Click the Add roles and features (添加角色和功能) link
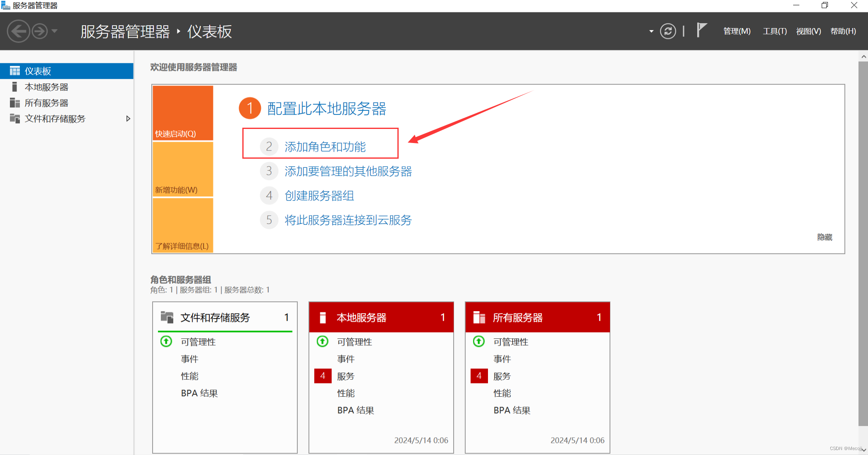The image size is (868, 455). tap(325, 147)
